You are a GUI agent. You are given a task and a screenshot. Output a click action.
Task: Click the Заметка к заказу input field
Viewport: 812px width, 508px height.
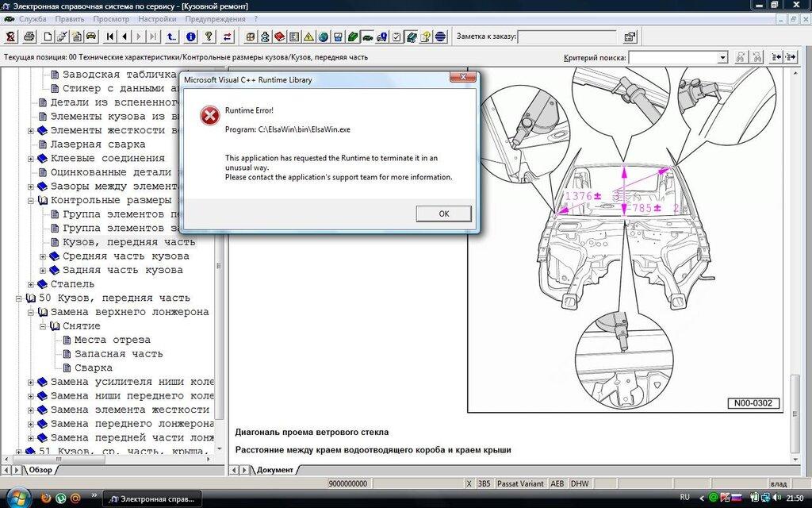coord(567,37)
